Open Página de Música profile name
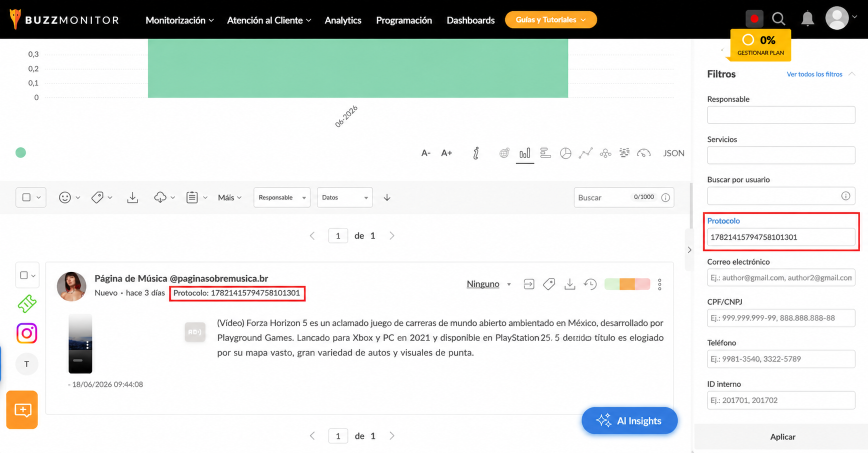The height and width of the screenshot is (453, 868). (181, 278)
